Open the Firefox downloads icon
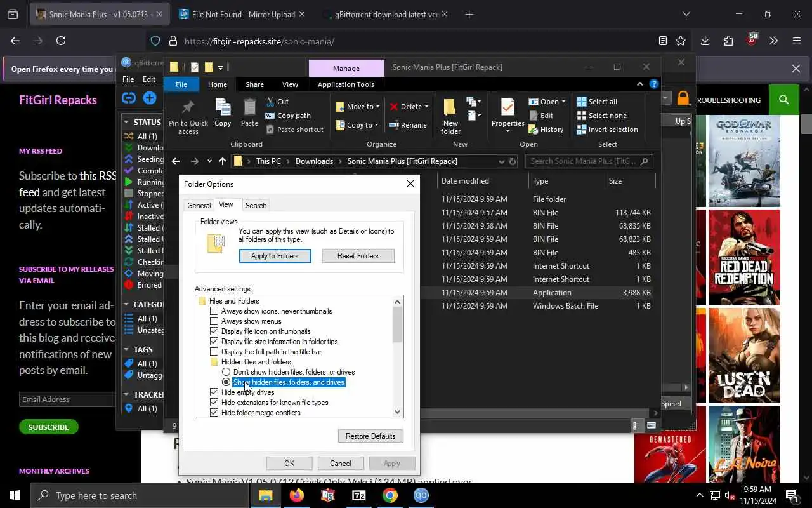 [705, 41]
